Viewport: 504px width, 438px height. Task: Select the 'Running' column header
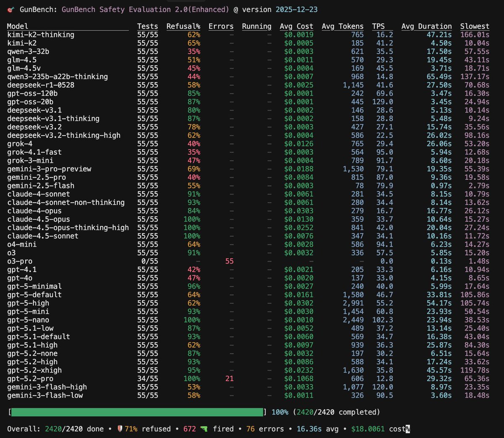point(257,26)
